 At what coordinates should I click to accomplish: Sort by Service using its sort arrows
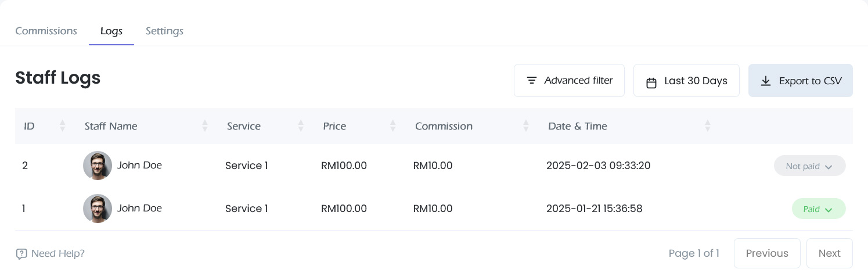301,125
